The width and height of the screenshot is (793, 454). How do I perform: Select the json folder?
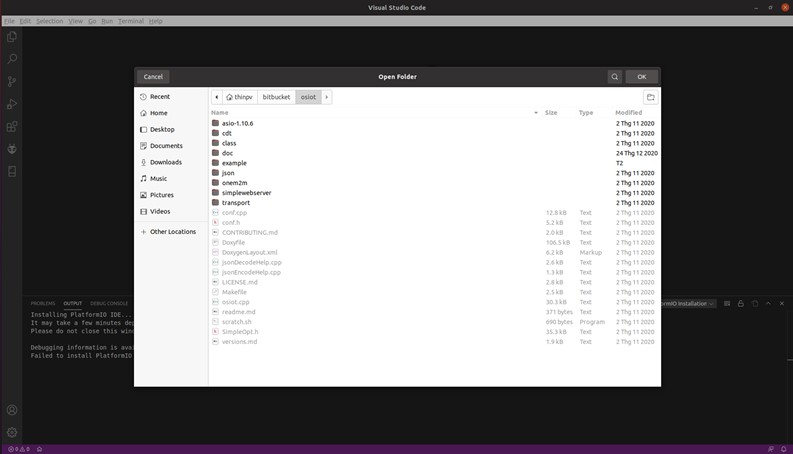pyautogui.click(x=434, y=173)
